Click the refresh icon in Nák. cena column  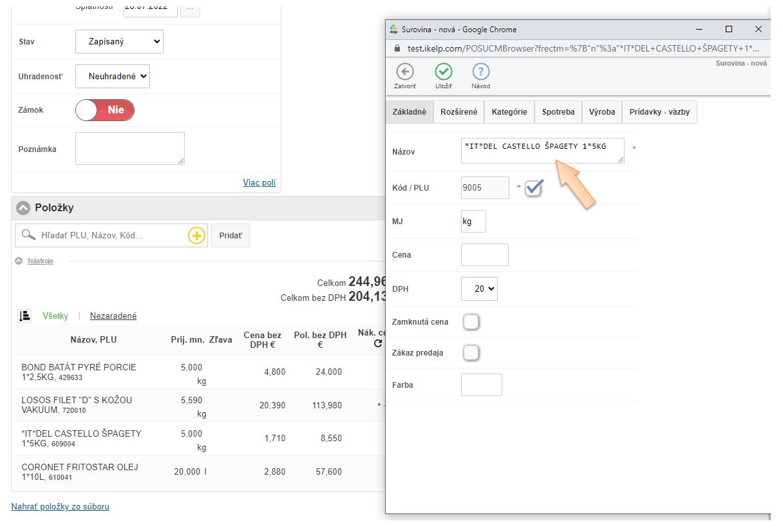[377, 344]
